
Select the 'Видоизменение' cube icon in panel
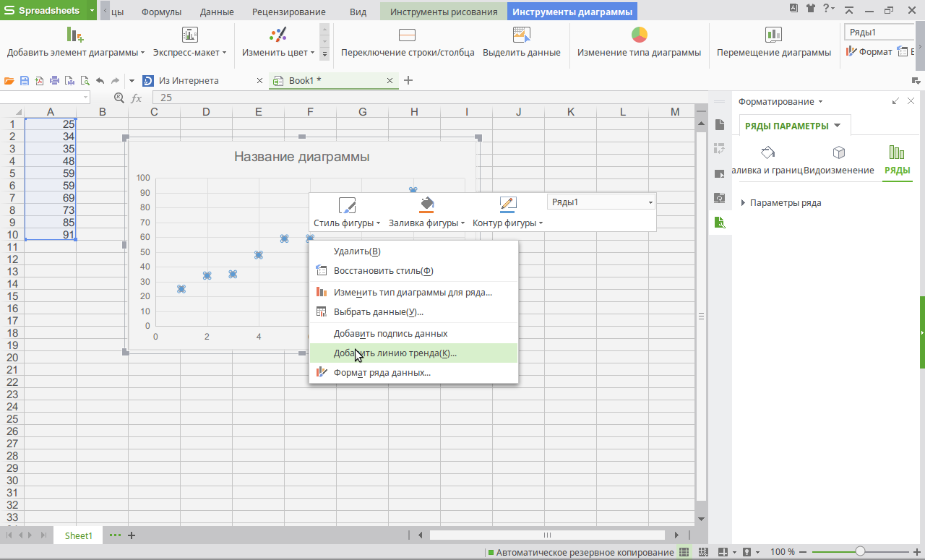pyautogui.click(x=838, y=153)
